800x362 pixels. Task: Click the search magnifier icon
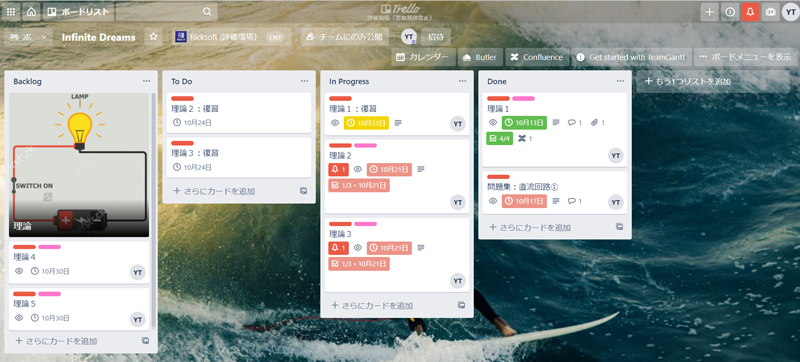[x=207, y=12]
